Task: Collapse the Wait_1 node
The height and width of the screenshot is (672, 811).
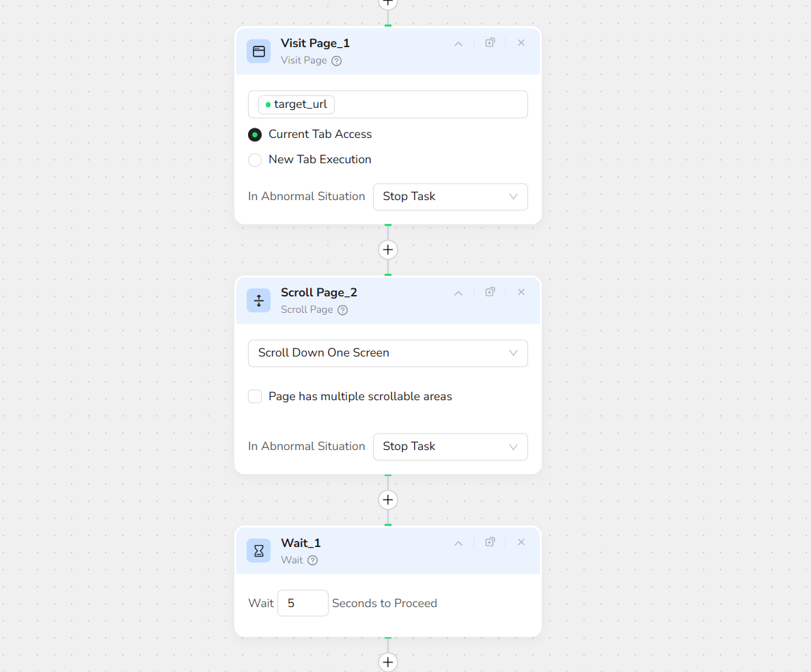Action: point(458,544)
